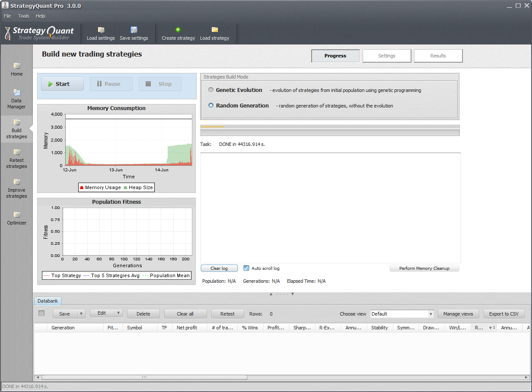
Task: Click the databank Edit button
Action: (102, 313)
